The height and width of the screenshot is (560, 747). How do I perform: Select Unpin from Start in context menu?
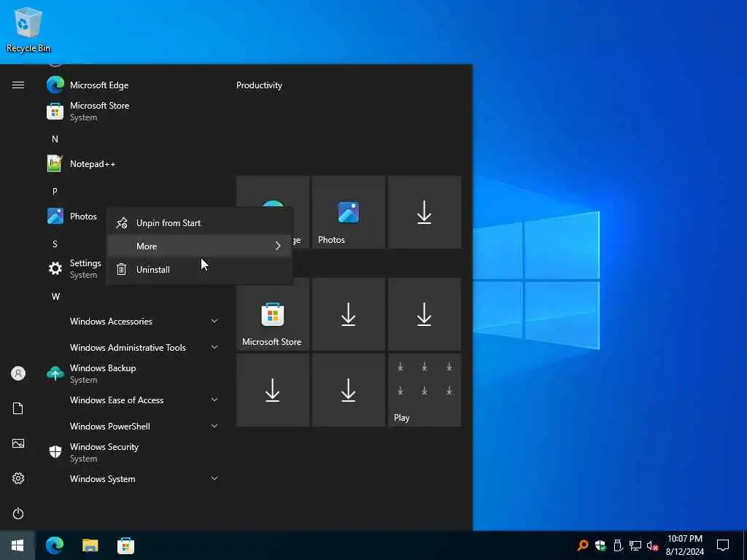[200, 223]
